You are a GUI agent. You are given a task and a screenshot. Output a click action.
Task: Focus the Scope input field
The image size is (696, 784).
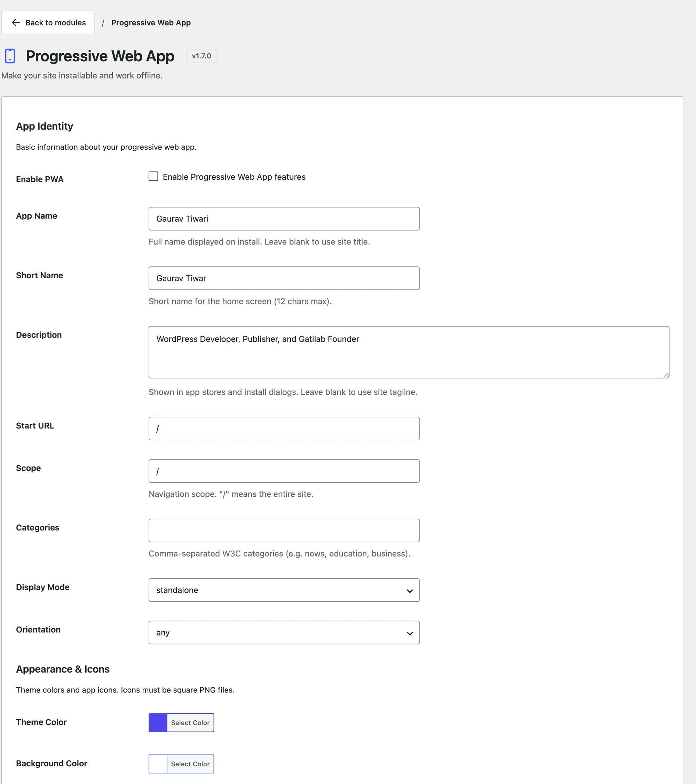coord(284,471)
